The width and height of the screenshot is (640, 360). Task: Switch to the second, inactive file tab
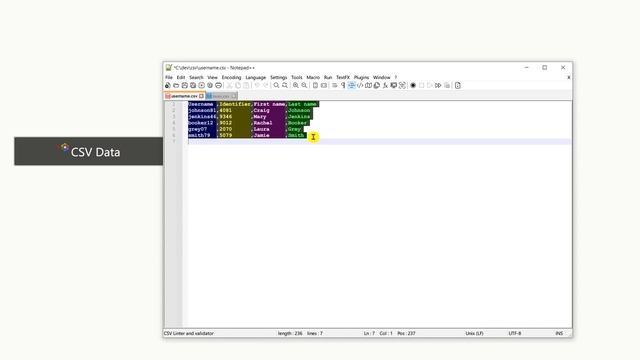coord(221,96)
